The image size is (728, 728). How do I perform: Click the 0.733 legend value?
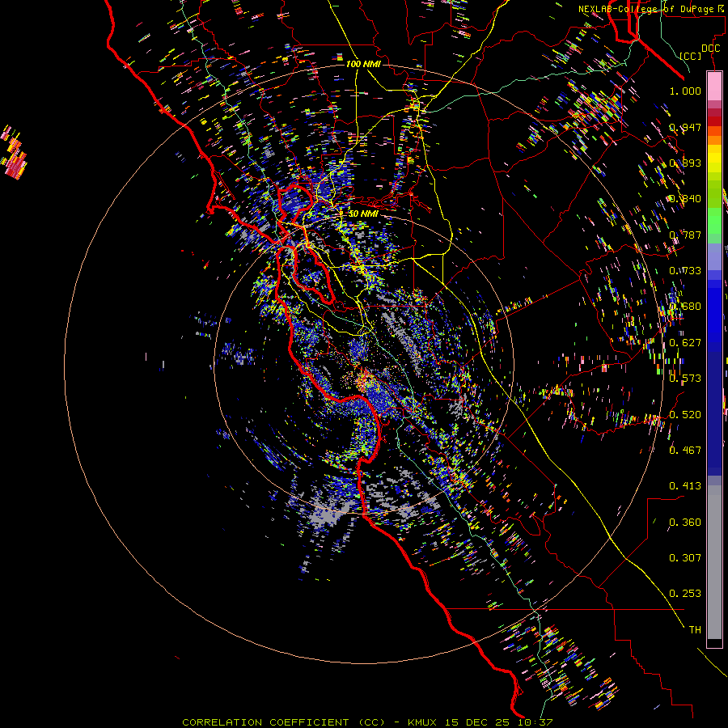tap(685, 271)
